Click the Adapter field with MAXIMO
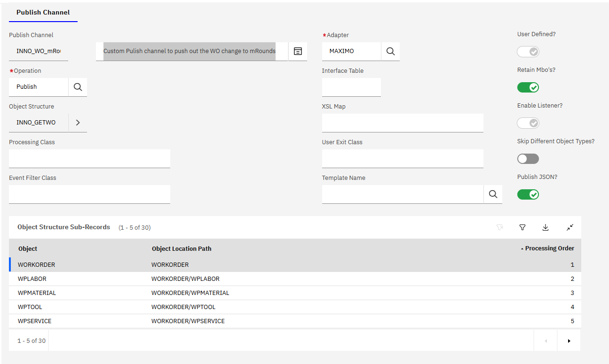609x364 pixels. (351, 51)
